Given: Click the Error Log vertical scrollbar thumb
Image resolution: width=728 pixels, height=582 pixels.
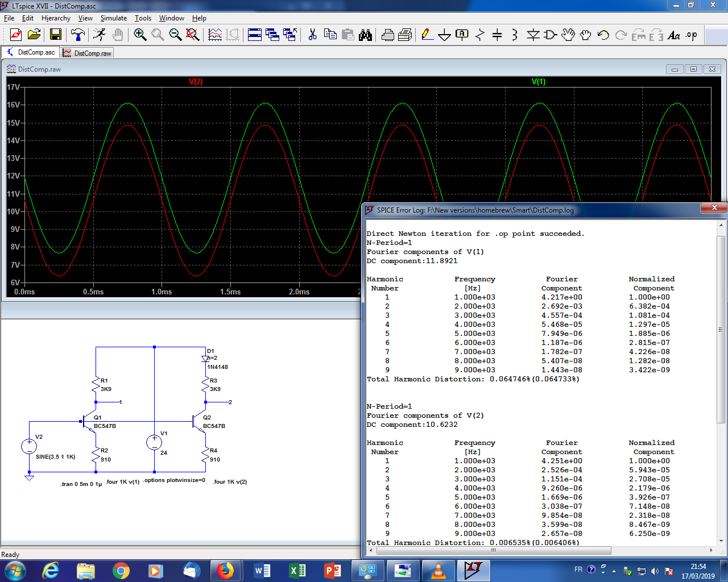Looking at the screenshot, I should (x=721, y=330).
